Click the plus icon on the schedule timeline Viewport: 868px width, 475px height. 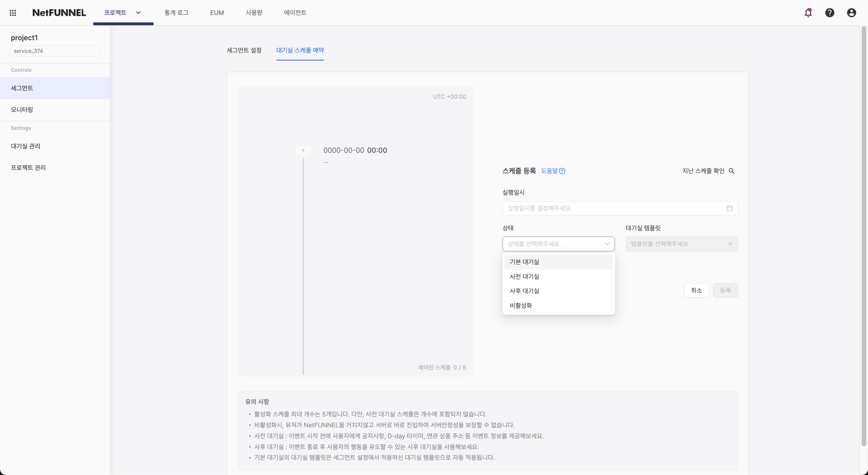tap(303, 150)
